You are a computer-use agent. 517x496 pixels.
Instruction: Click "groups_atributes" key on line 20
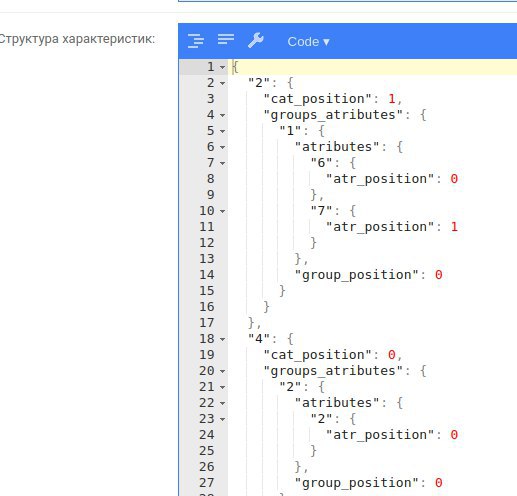(333, 371)
